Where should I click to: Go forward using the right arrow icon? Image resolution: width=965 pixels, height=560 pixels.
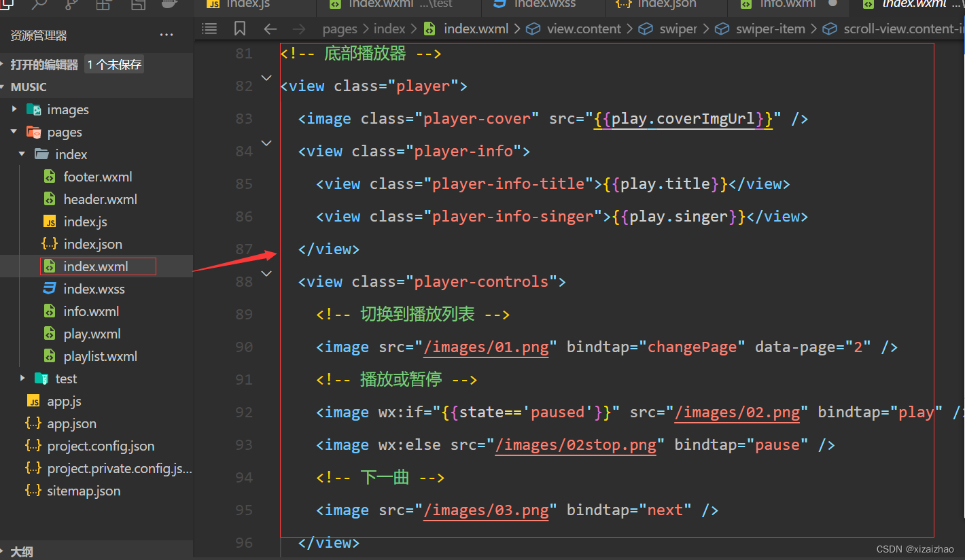point(298,29)
